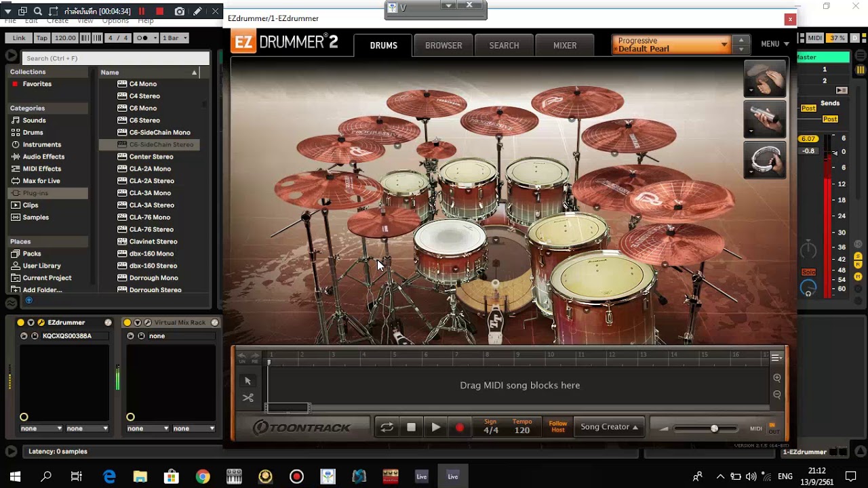Click the EZdrummer device wrench icon

[41, 323]
